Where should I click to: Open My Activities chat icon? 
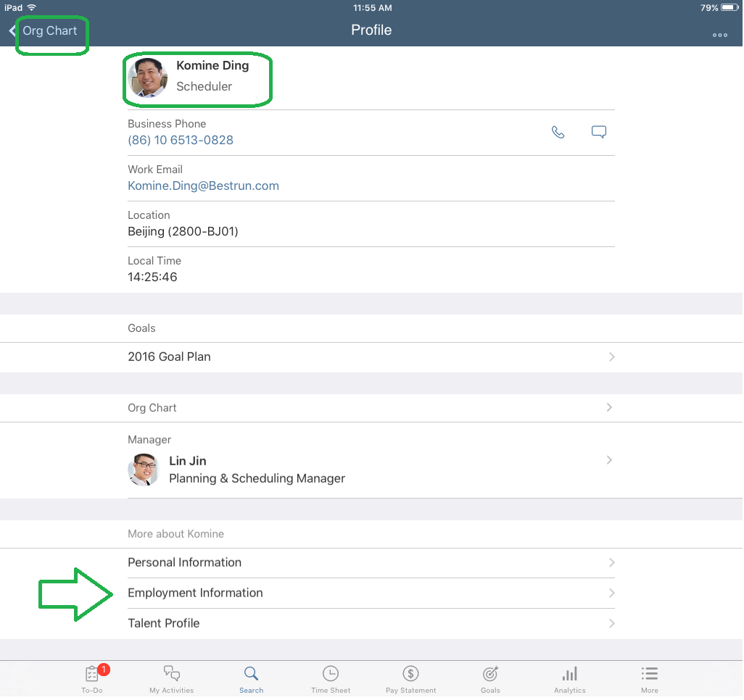coord(171,673)
